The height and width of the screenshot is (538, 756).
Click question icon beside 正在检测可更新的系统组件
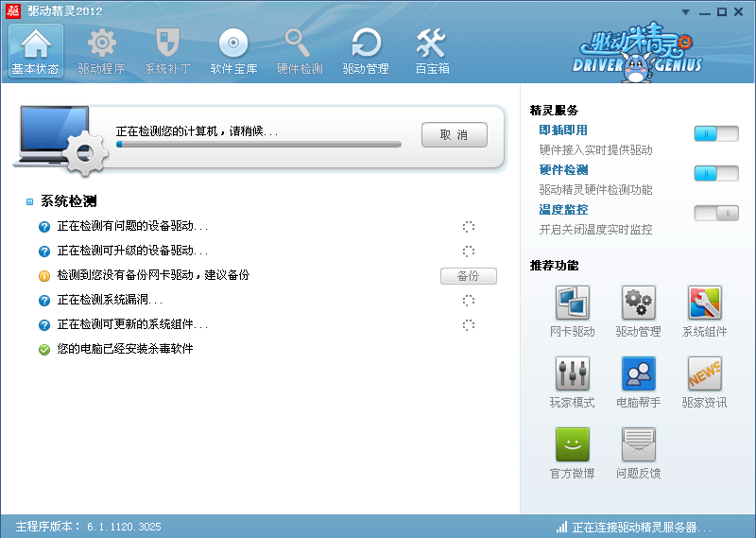[x=44, y=325]
